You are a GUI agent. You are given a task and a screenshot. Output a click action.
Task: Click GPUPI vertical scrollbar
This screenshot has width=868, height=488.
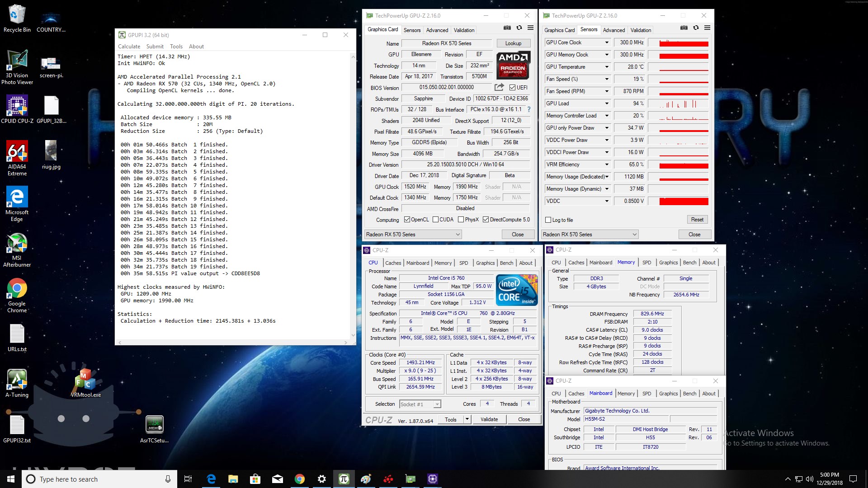(353, 196)
